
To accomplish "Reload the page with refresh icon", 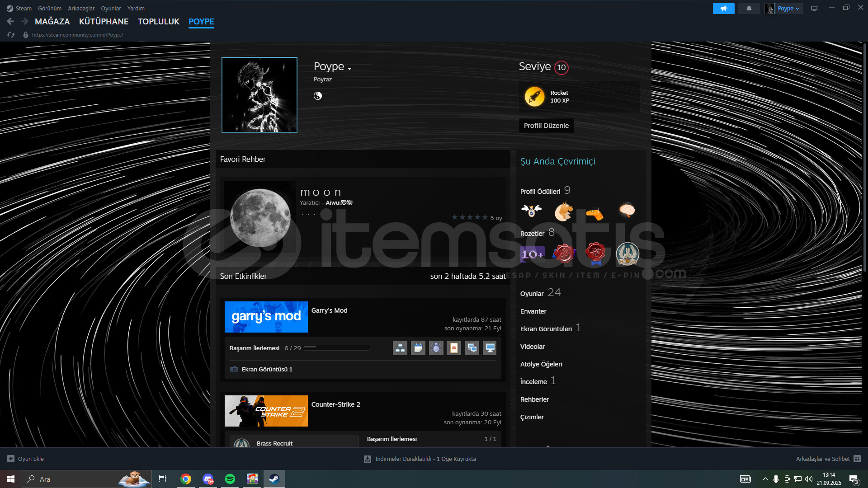I will coord(11,35).
